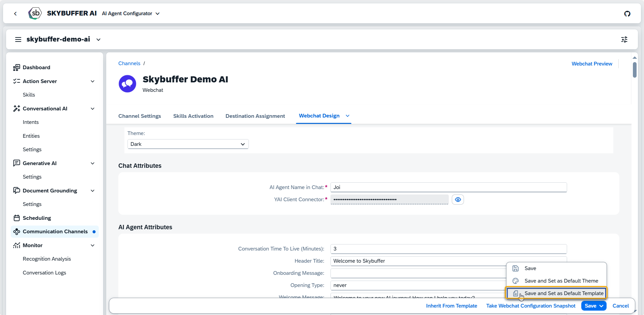
Task: Click the Opening Type field
Action: point(418,285)
